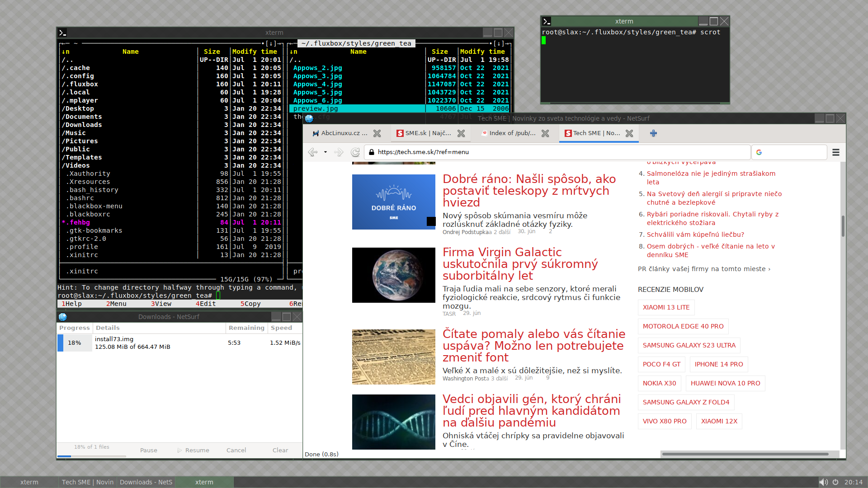This screenshot has width=868, height=488.
Task: Click the padlock icon in address bar
Action: 372,152
